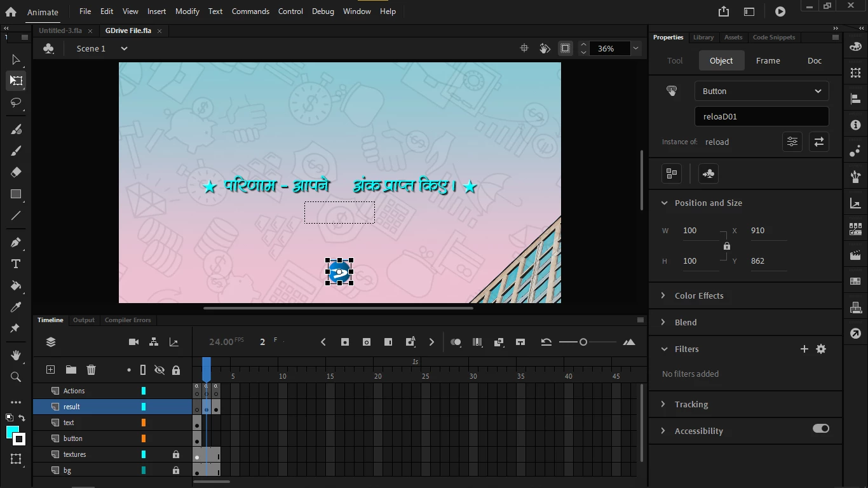Select the Line tool
868x488 pixels.
(16, 215)
